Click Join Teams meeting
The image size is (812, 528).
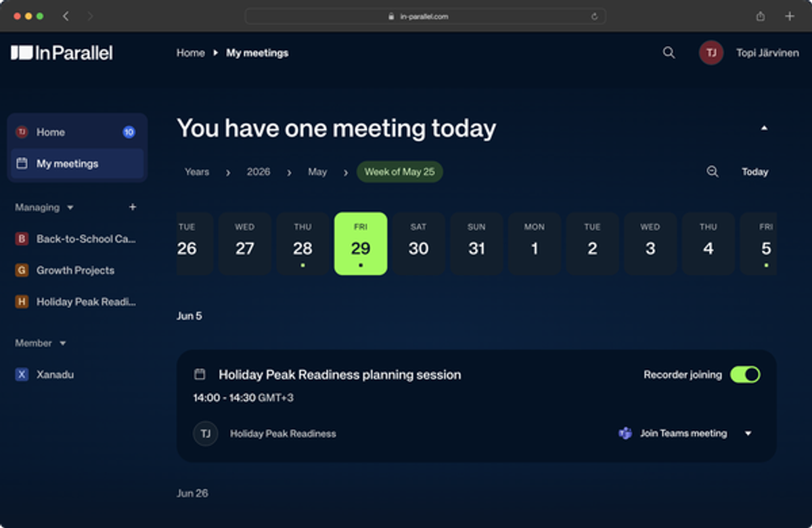(x=683, y=433)
